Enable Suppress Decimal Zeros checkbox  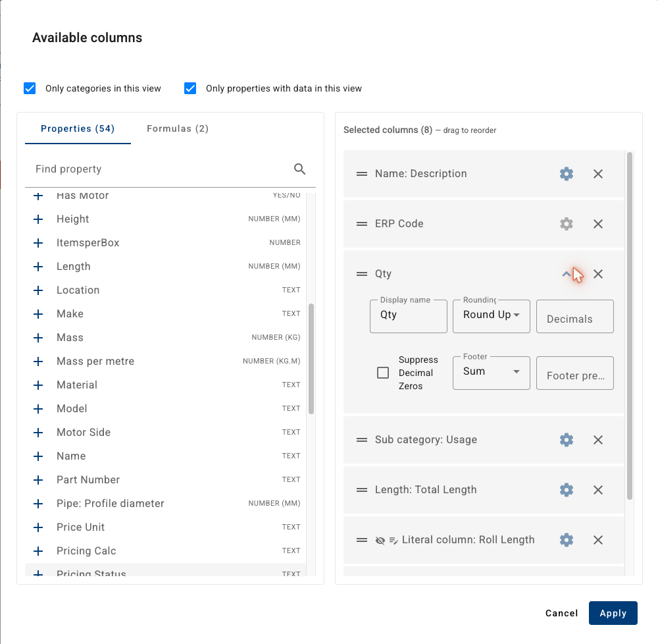(383, 373)
